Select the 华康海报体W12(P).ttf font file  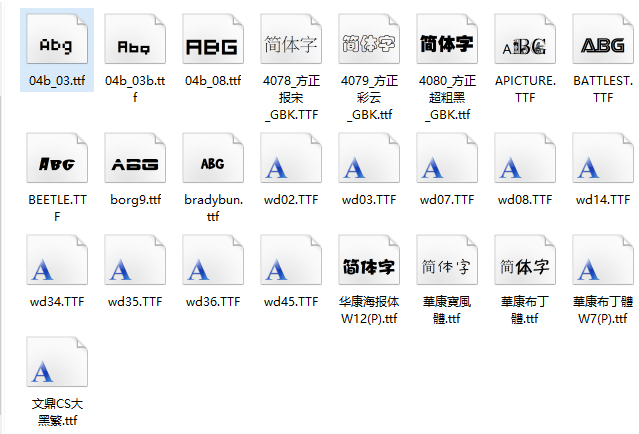tap(369, 265)
